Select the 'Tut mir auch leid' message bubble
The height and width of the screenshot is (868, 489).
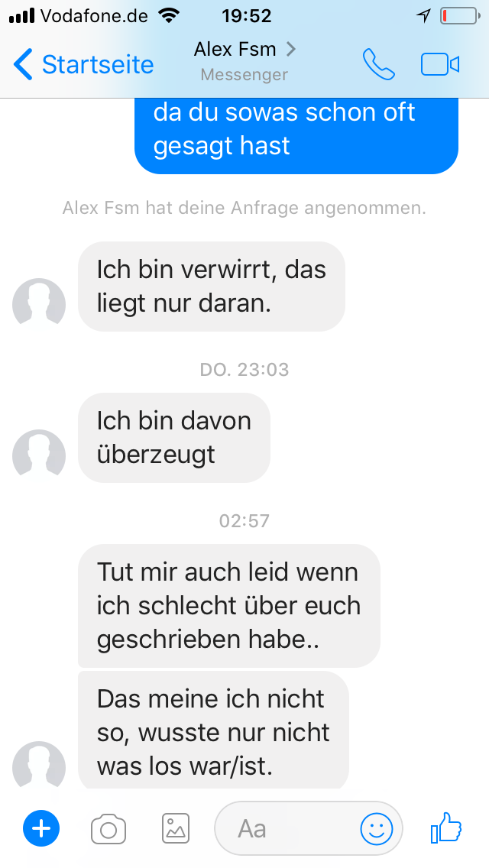point(228,606)
